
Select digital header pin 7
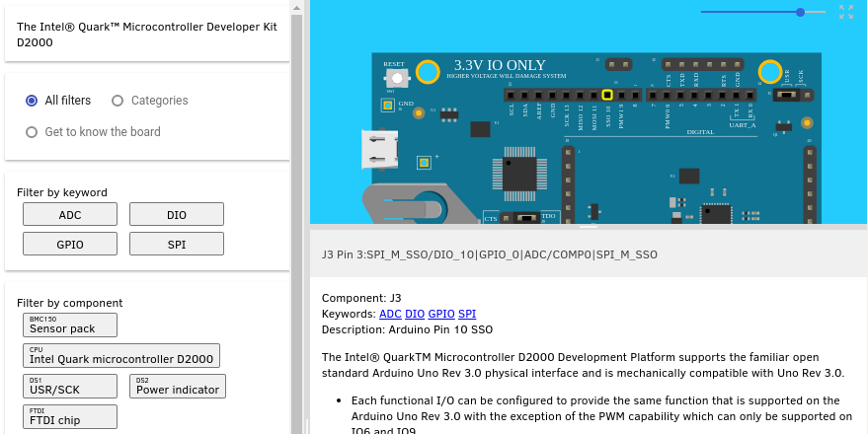653,95
